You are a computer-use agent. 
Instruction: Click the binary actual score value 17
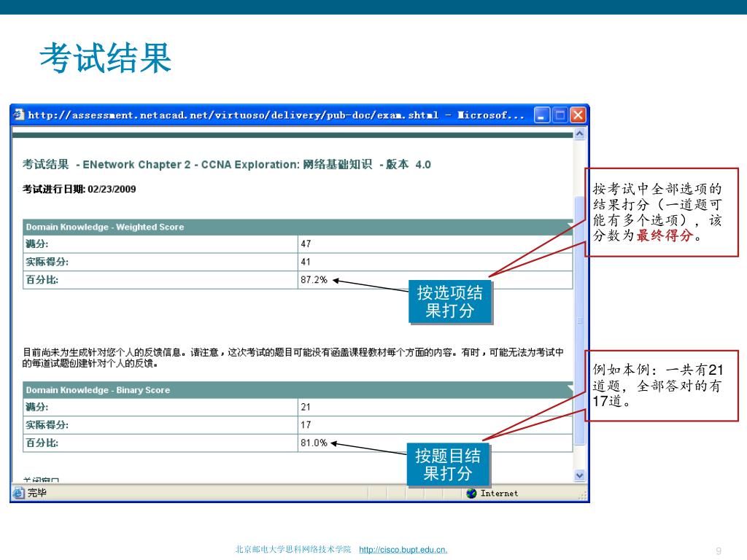click(306, 425)
